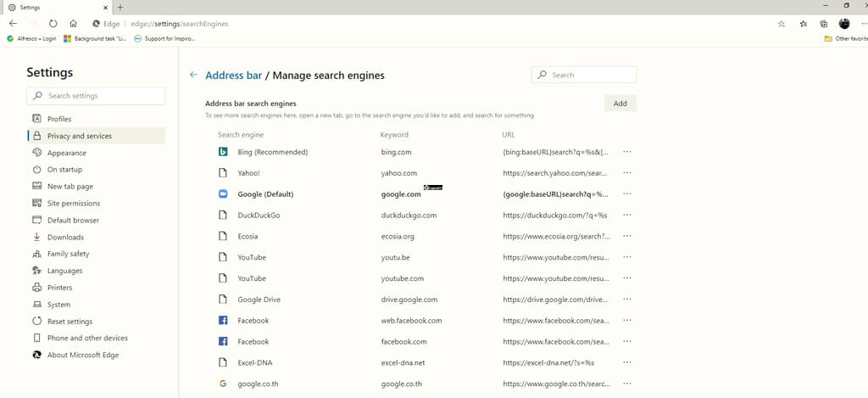Open more actions for youtube.com entry
The width and height of the screenshot is (868, 398).
(x=626, y=278)
